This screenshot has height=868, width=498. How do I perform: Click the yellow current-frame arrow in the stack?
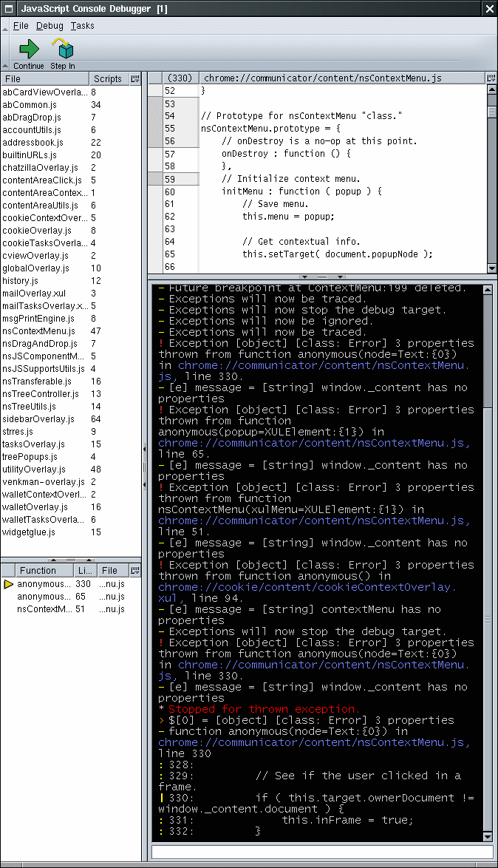9,584
